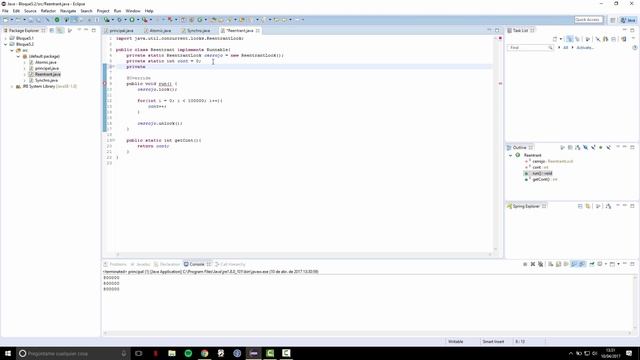640x360 pixels.
Task: Click the green Run button in main toolbar
Action: click(x=132, y=20)
